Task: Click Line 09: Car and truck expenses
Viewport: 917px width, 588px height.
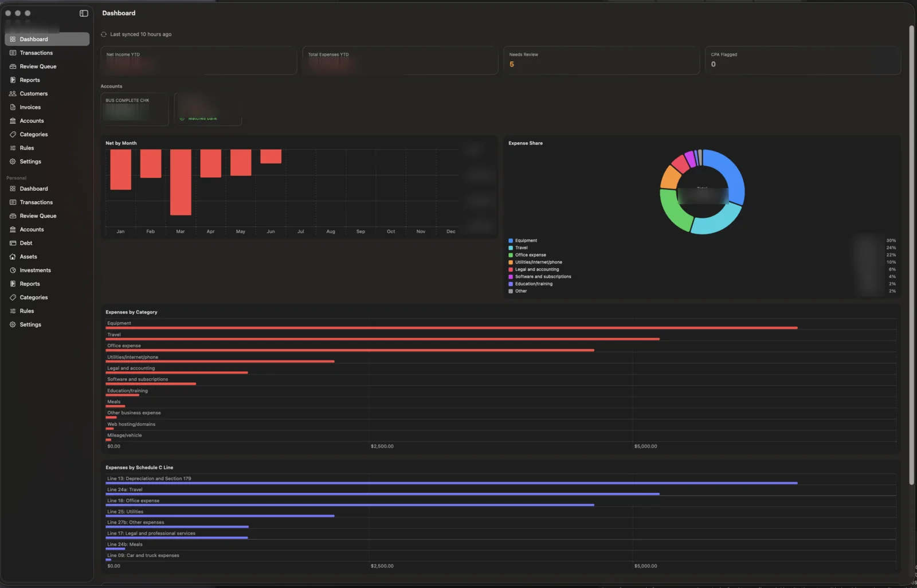Action: tap(143, 555)
